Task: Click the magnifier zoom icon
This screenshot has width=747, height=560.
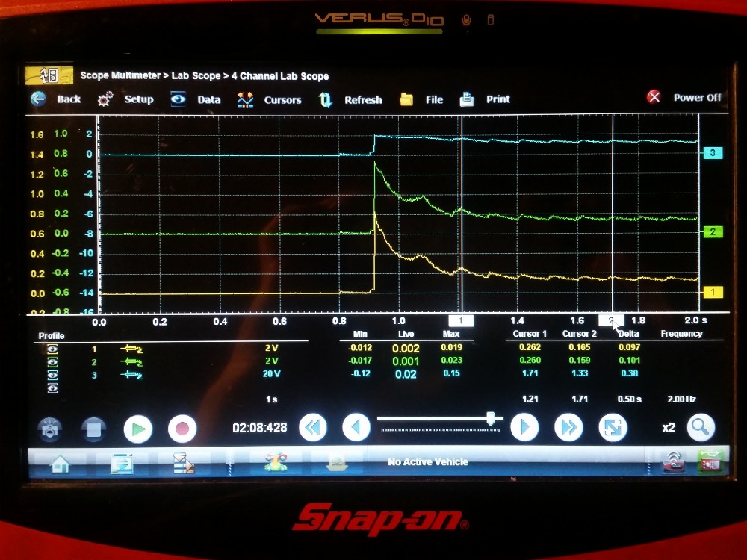Action: [700, 427]
